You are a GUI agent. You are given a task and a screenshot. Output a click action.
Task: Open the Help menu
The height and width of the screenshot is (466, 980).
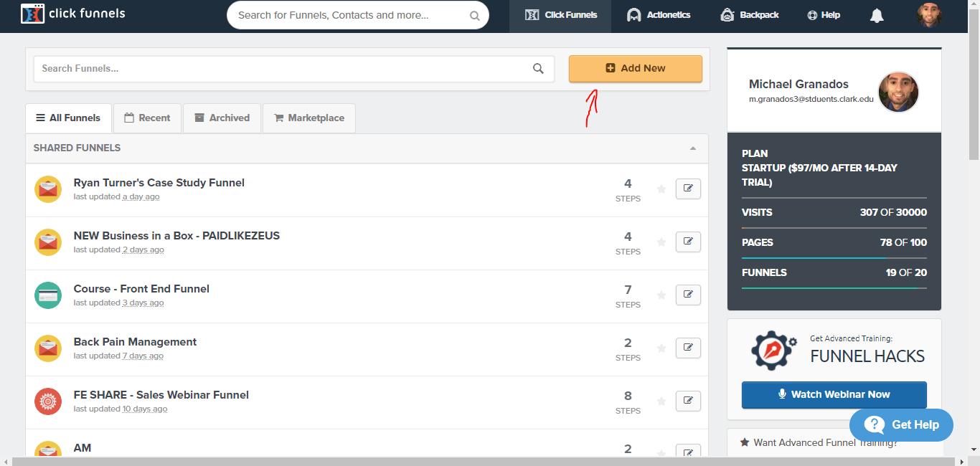(824, 15)
